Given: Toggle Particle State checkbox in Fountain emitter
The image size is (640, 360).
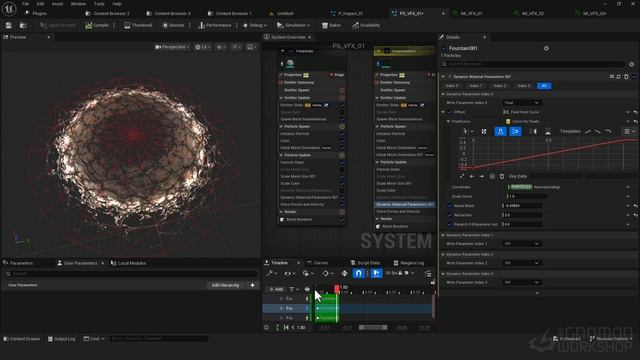Looking at the screenshot, I should click(x=342, y=162).
